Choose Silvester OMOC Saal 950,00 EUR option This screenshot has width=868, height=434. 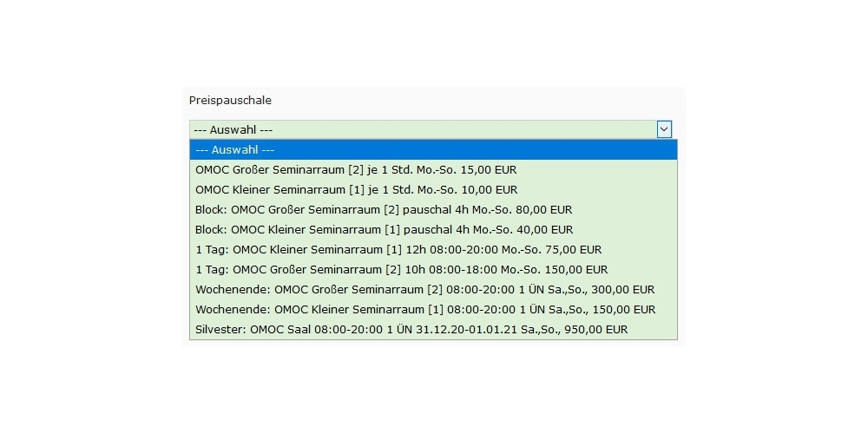(x=433, y=329)
